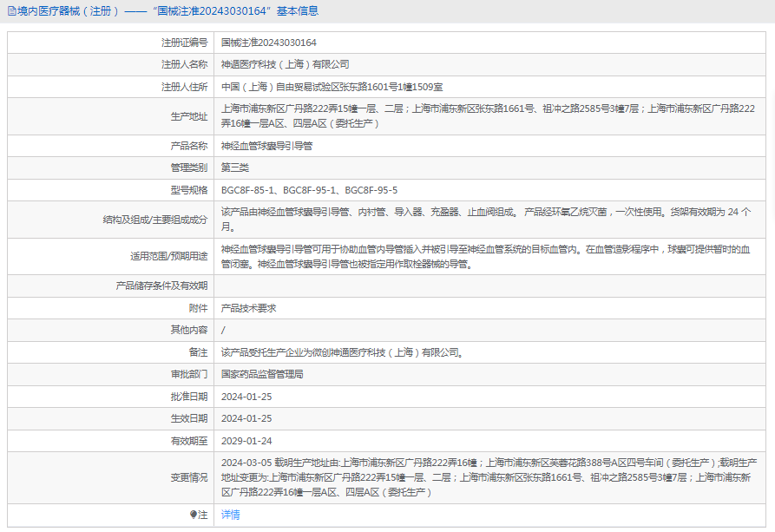Select registration number value 国械注准20243030164
The height and width of the screenshot is (532, 775).
click(x=268, y=43)
